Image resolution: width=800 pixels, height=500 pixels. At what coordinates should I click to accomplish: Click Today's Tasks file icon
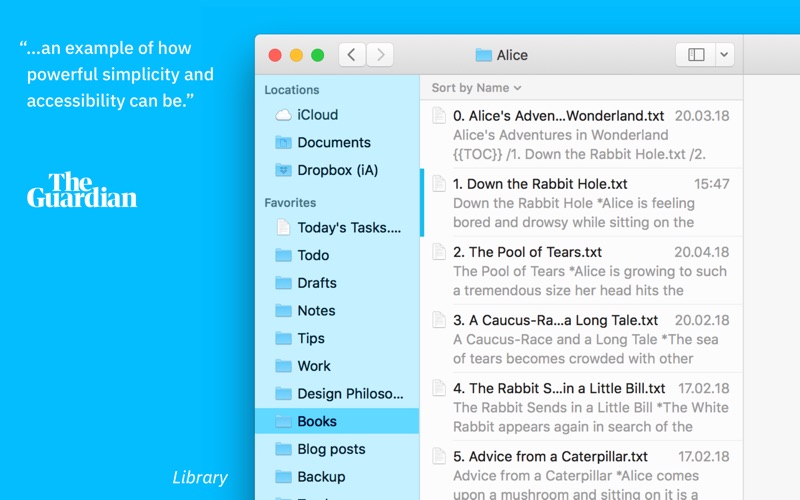[283, 227]
